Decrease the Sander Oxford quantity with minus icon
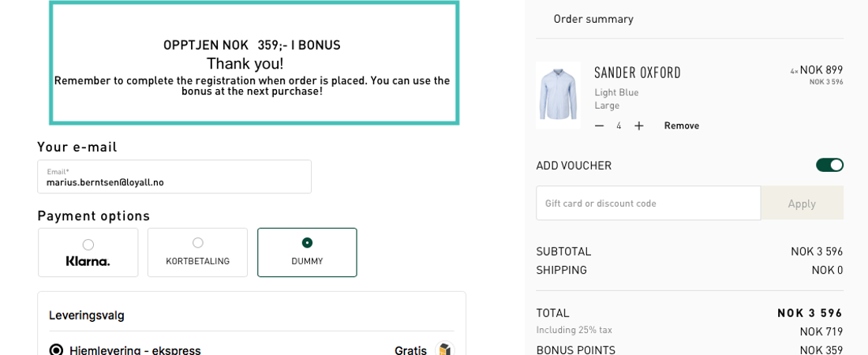The width and height of the screenshot is (868, 355). tap(599, 125)
